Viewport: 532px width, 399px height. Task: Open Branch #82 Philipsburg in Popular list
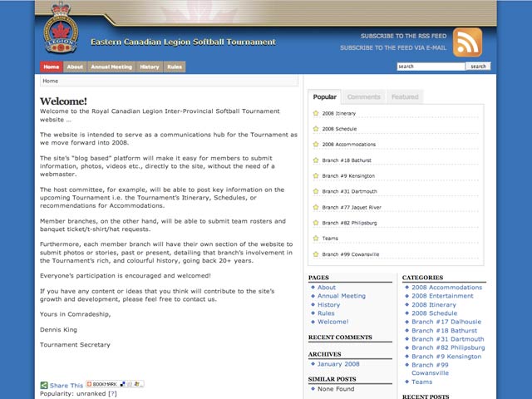coord(349,223)
